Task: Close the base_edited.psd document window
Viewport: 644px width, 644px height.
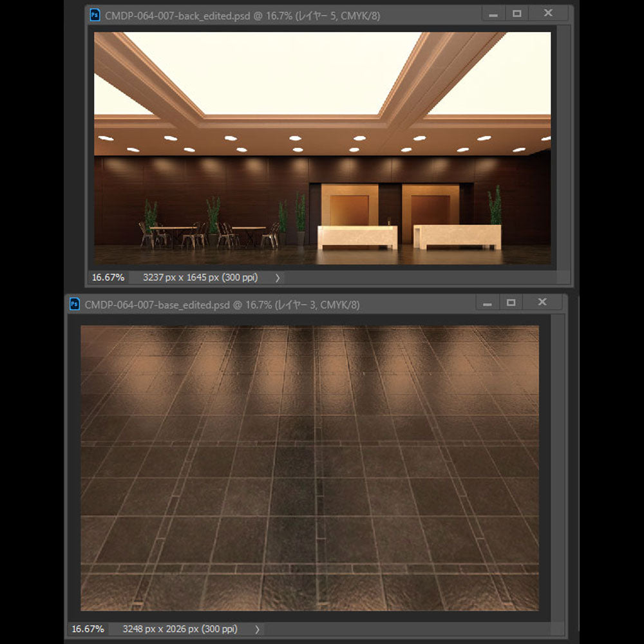Action: point(542,303)
